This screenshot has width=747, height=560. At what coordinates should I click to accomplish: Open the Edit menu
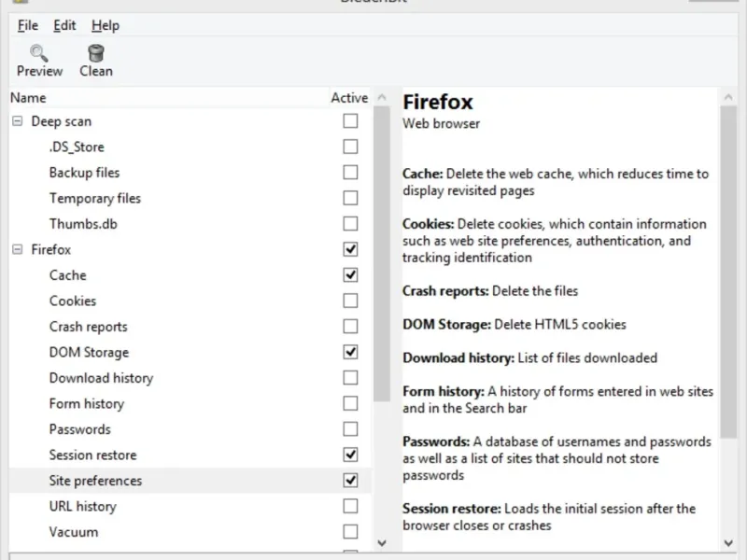pos(64,25)
